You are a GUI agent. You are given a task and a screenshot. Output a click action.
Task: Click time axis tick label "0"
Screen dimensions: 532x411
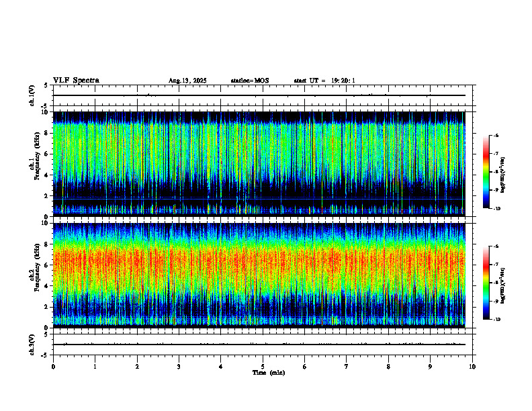coord(53,367)
